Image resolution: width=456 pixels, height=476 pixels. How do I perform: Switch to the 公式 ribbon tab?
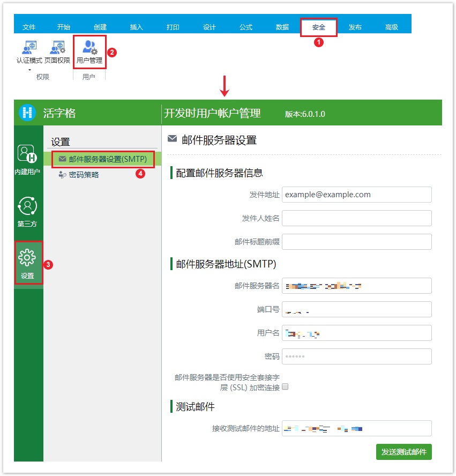coord(246,27)
